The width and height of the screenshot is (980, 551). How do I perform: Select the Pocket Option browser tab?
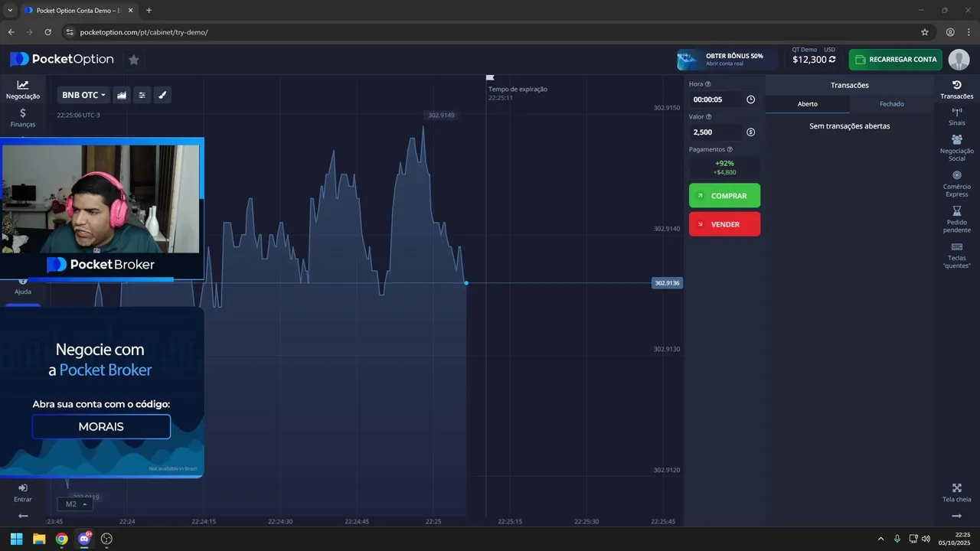pyautogui.click(x=79, y=11)
